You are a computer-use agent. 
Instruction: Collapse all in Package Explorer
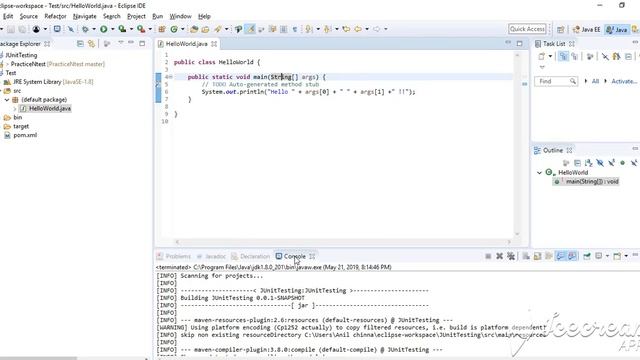[80, 44]
